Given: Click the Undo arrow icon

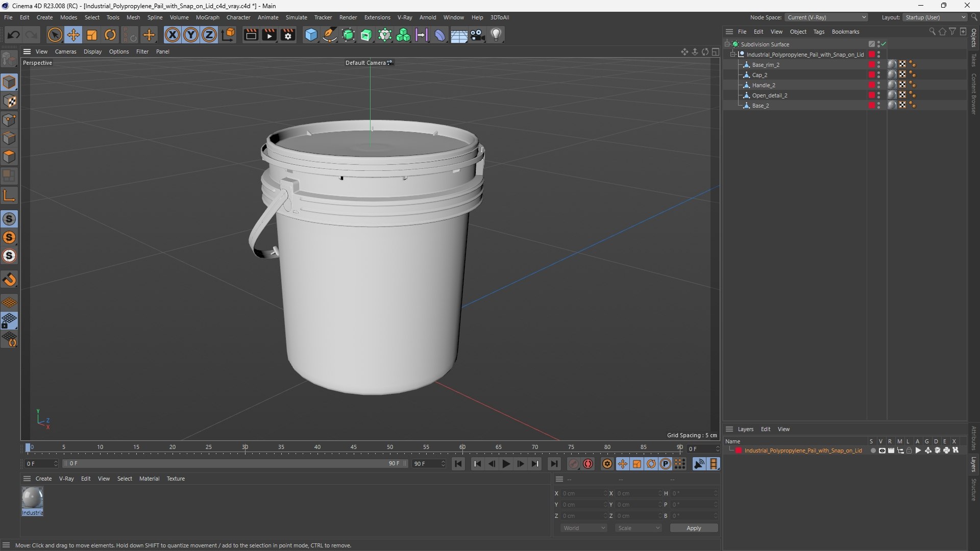Looking at the screenshot, I should (14, 35).
